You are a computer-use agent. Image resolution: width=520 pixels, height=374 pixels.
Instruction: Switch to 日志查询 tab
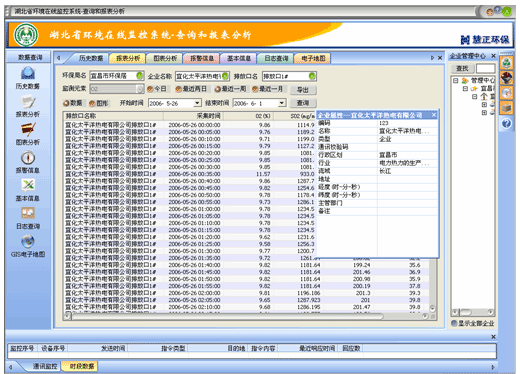coord(276,58)
